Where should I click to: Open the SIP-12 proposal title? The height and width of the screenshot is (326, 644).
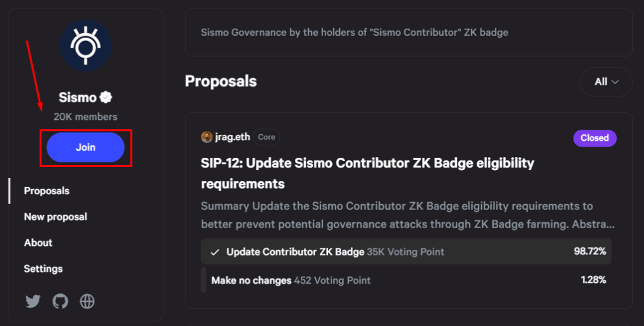(x=367, y=173)
